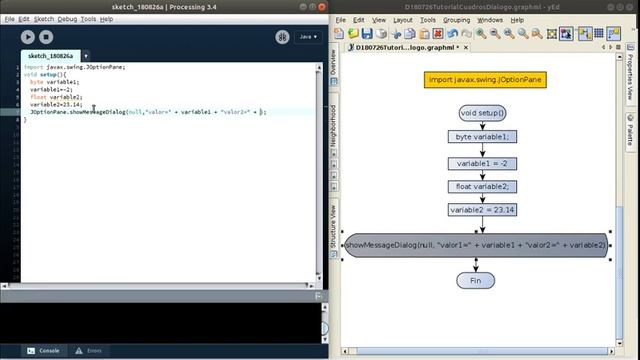This screenshot has height=360, width=640.
Task: Switch to the Errors tab
Action: (89, 351)
